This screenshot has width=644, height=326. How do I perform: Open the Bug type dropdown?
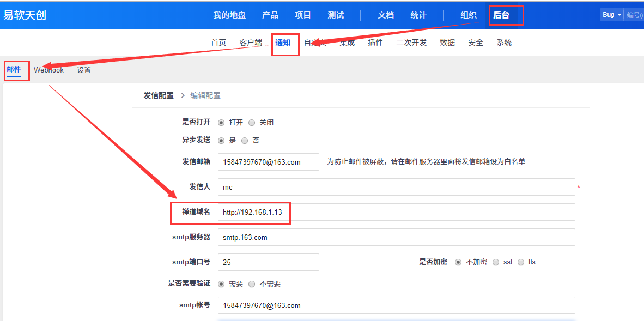click(x=611, y=15)
